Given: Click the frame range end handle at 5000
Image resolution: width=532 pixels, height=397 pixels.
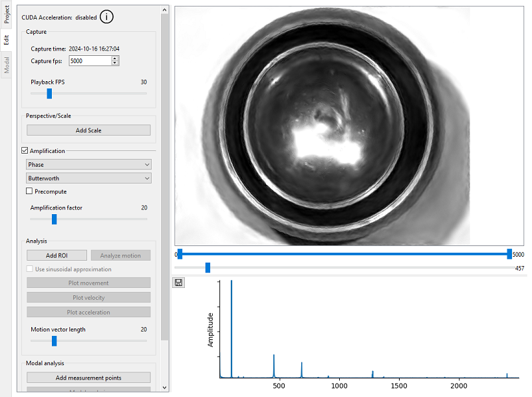Looking at the screenshot, I should point(509,254).
